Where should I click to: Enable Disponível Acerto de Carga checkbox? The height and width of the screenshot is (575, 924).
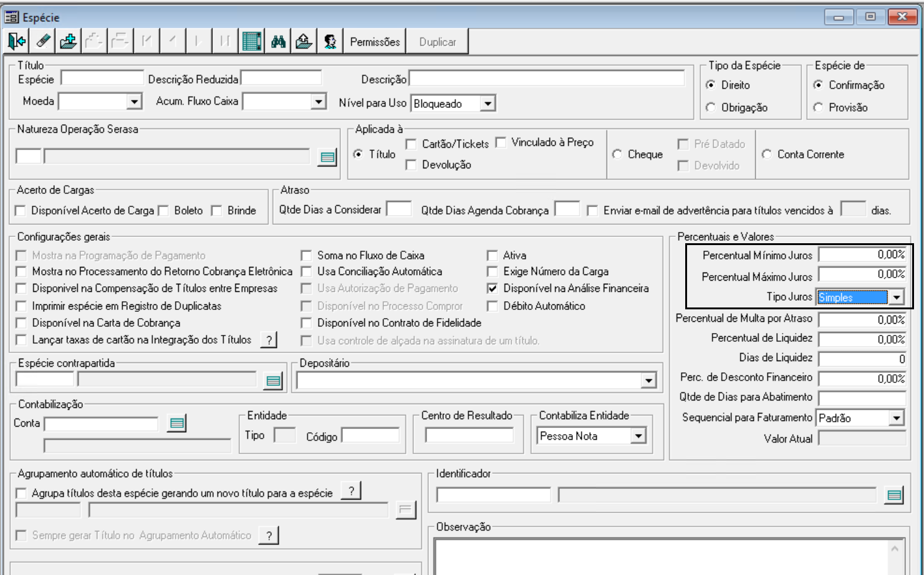pyautogui.click(x=21, y=211)
